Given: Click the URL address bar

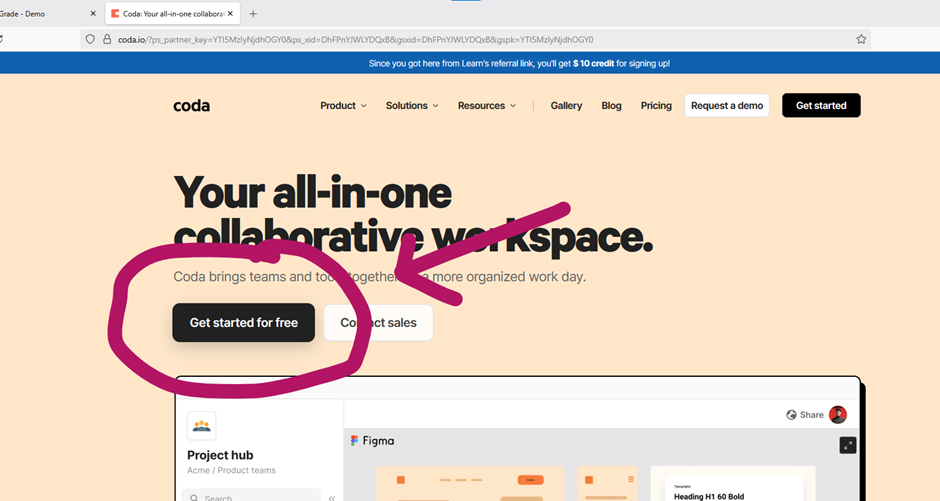Looking at the screenshot, I should pyautogui.click(x=475, y=40).
